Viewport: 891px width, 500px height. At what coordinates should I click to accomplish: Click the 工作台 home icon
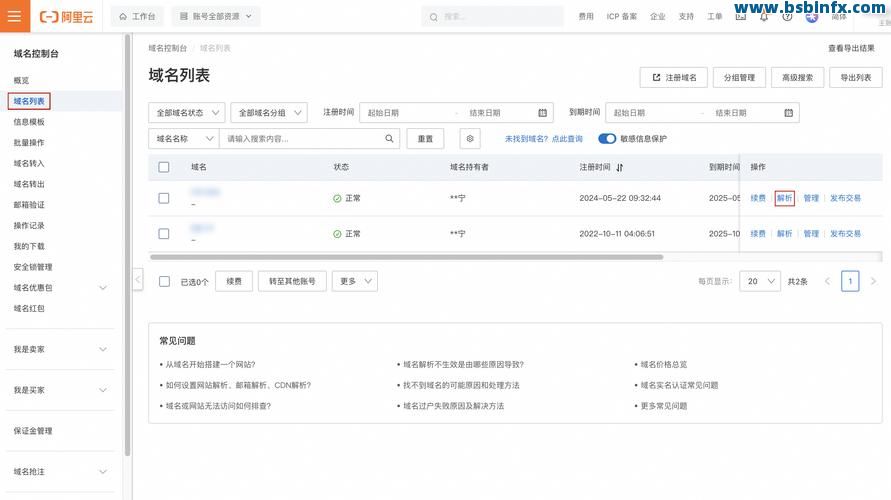(123, 17)
